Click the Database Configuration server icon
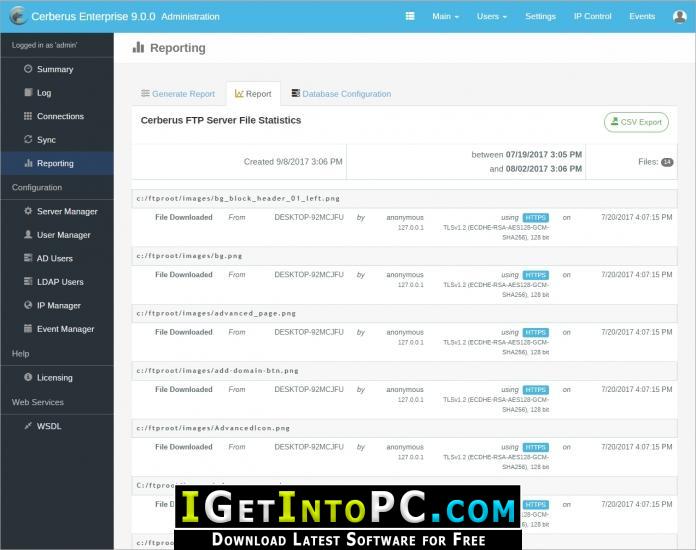 pyautogui.click(x=296, y=93)
